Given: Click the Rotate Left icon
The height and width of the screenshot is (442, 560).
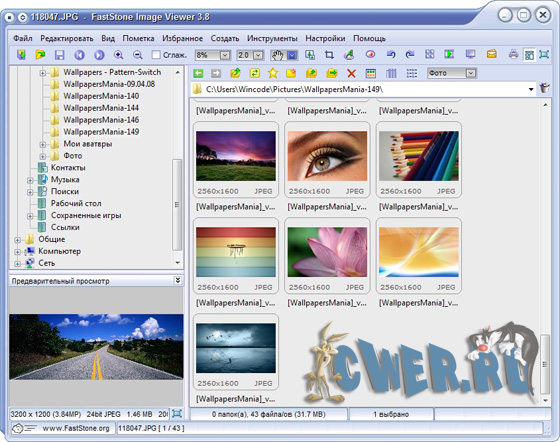Looking at the screenshot, I should pyautogui.click(x=391, y=55).
